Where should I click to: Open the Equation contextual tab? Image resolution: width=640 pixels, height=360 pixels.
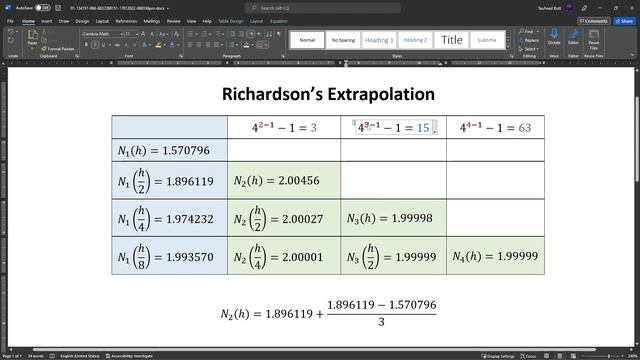point(279,21)
